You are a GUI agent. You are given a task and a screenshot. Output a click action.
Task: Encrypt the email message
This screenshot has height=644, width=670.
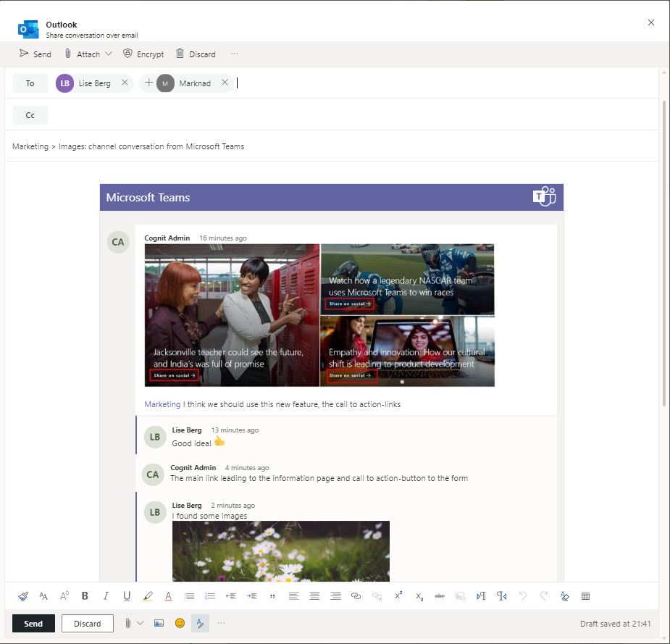coord(143,54)
